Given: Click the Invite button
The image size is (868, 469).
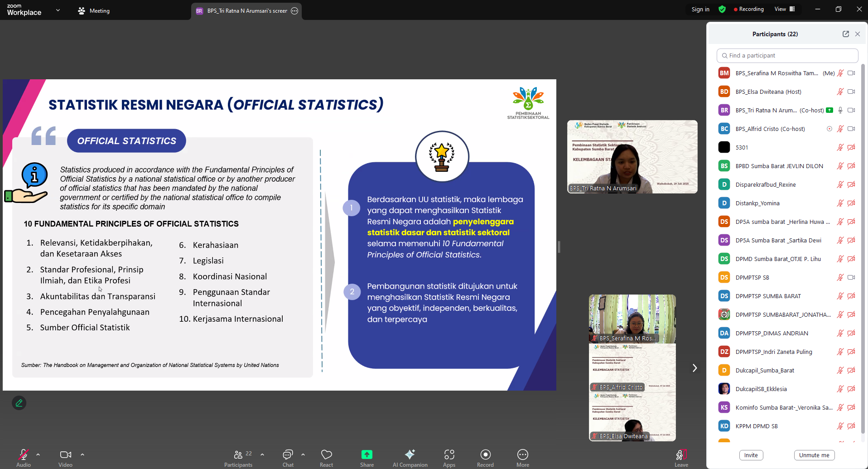Looking at the screenshot, I should tap(751, 455).
